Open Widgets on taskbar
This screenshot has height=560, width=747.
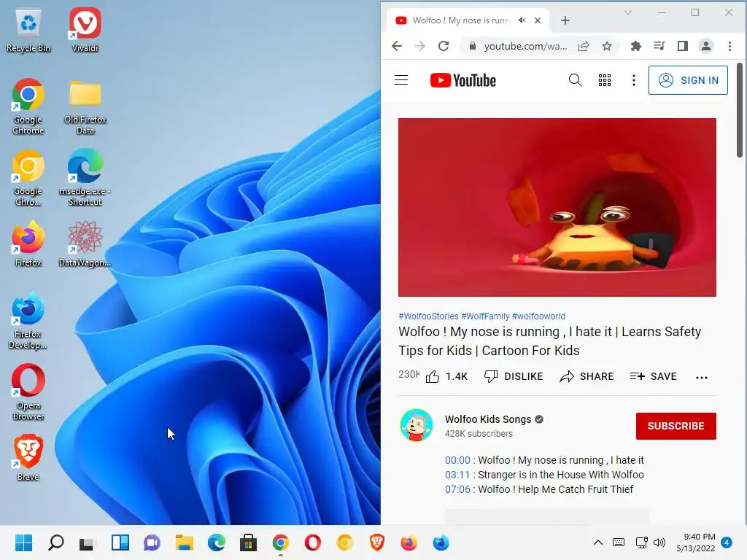click(x=120, y=542)
